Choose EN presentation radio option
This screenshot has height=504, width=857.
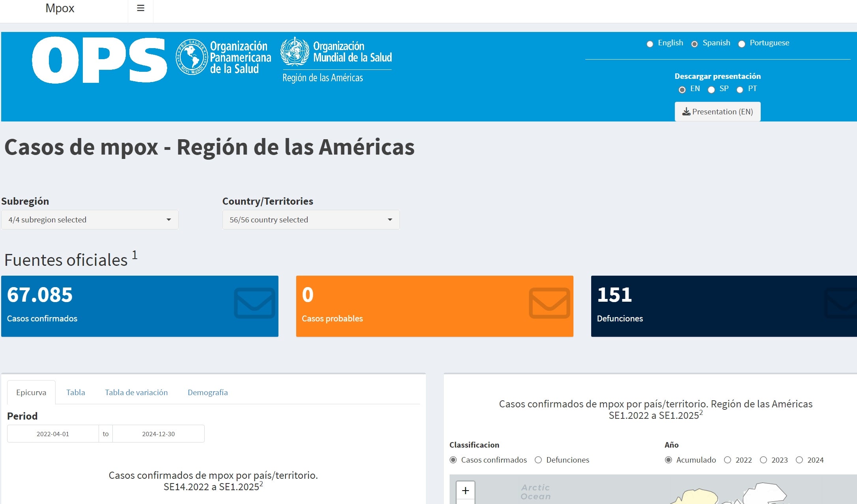pyautogui.click(x=682, y=90)
